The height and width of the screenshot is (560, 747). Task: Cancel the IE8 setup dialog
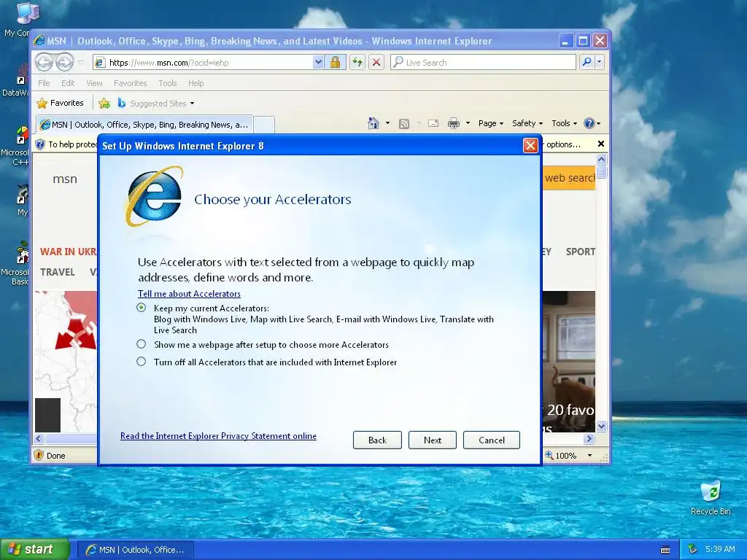click(x=492, y=440)
